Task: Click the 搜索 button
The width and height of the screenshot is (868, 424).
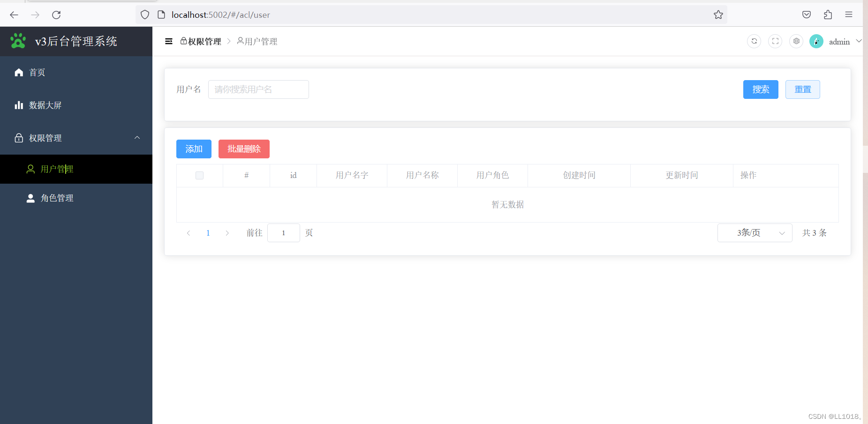Action: click(761, 89)
